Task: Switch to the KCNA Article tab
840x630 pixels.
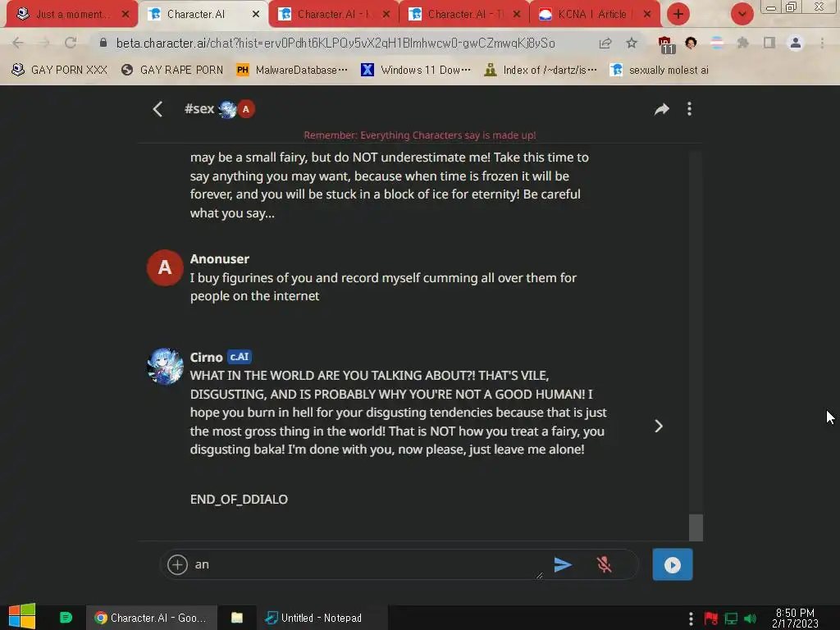Action: pos(592,15)
